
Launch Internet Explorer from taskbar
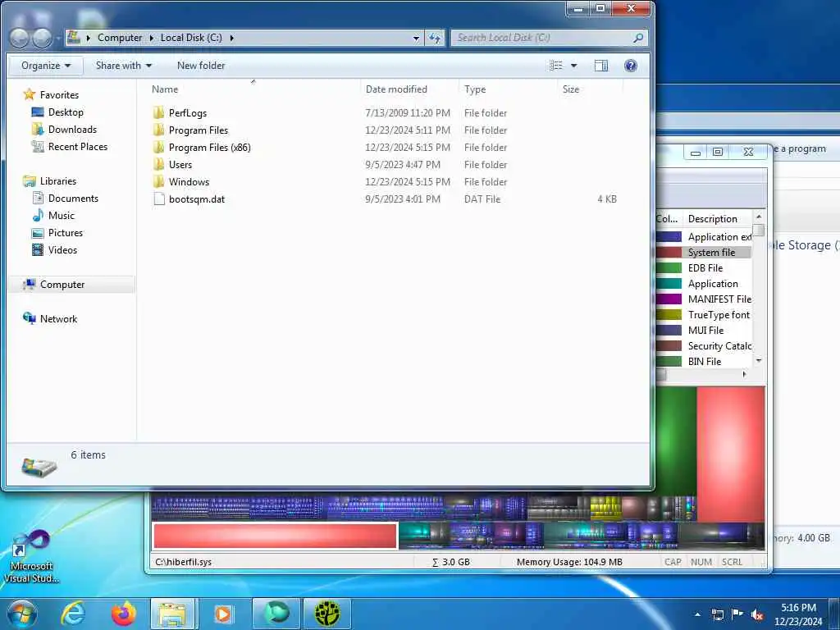point(72,614)
